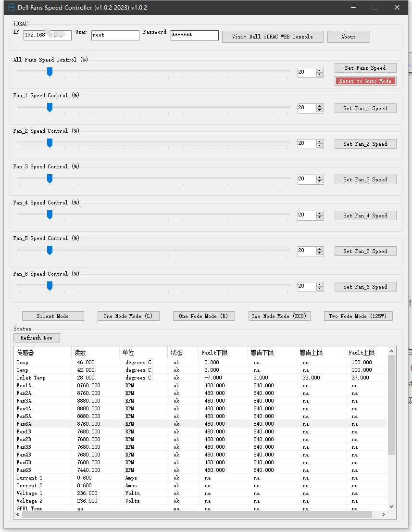Close the Dell Fans Speed Controller window

coord(397,7)
